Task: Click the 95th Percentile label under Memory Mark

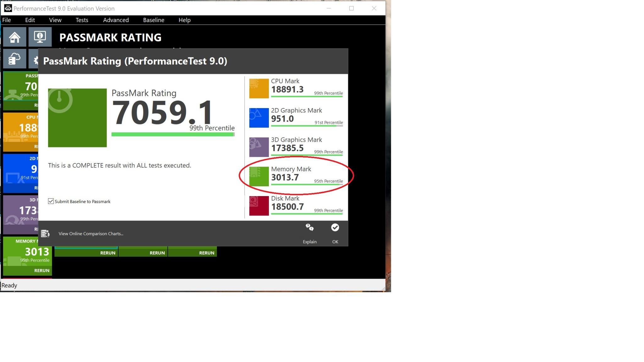Action: coord(329,181)
